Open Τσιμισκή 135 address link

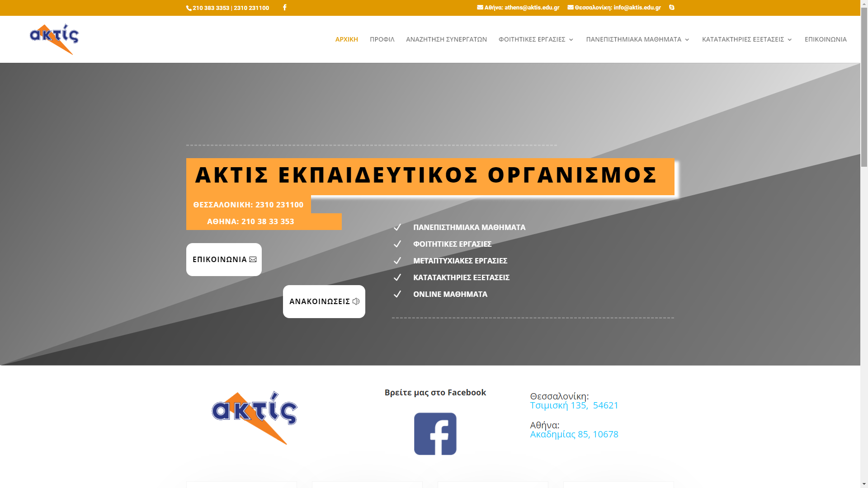(x=574, y=405)
